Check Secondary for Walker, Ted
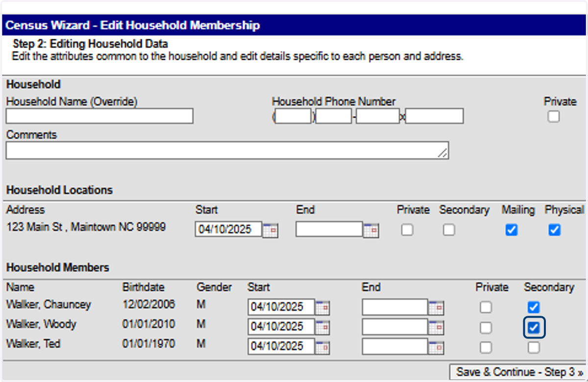This screenshot has height=382, width=588. pos(534,348)
